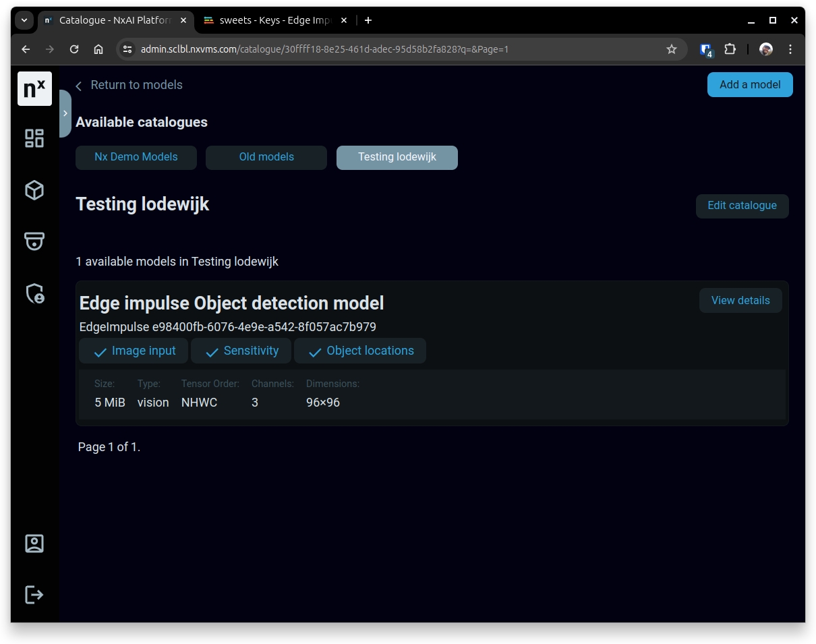Viewport: 816px width, 644px height.
Task: Switch to the Nx Demo Models catalogue
Action: point(136,157)
